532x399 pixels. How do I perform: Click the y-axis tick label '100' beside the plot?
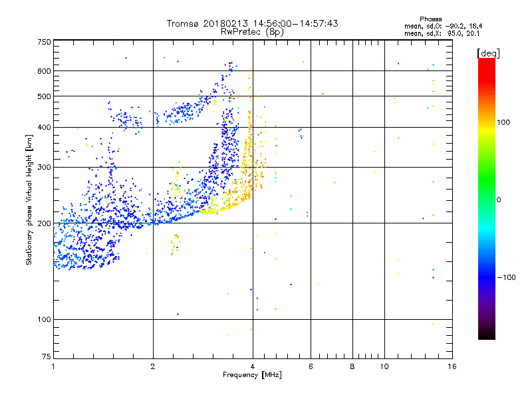click(44, 320)
